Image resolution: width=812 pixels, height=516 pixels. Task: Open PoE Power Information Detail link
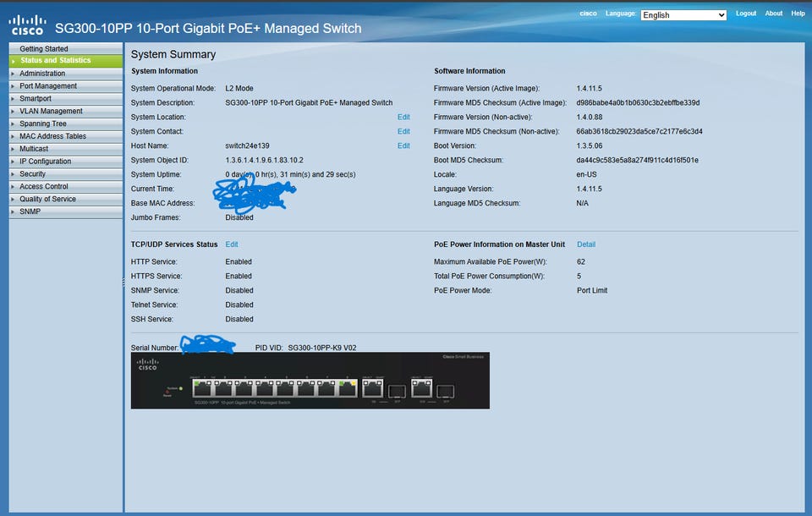tap(586, 244)
